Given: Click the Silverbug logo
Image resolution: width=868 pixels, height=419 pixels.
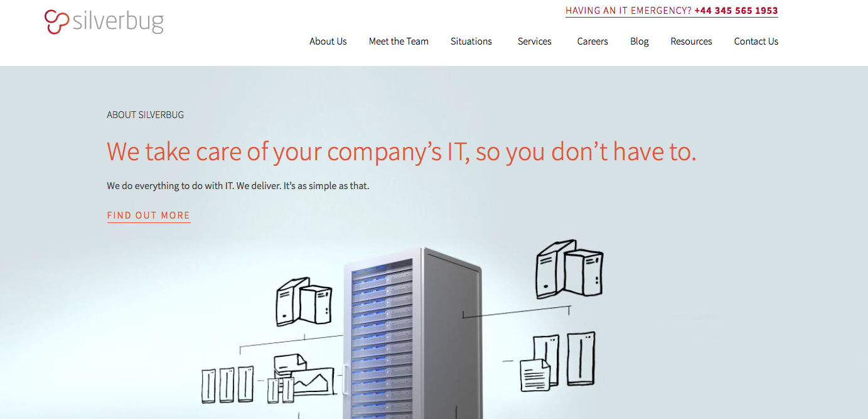Looking at the screenshot, I should coord(104,22).
